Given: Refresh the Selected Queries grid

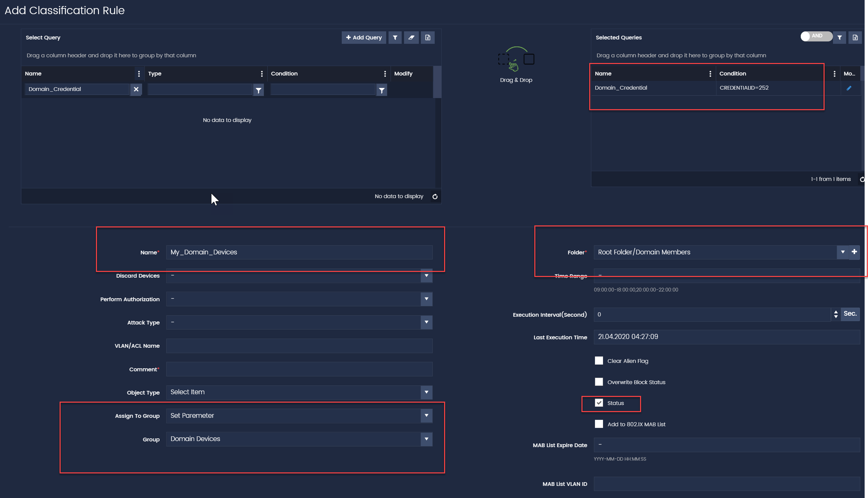Looking at the screenshot, I should pyautogui.click(x=862, y=180).
